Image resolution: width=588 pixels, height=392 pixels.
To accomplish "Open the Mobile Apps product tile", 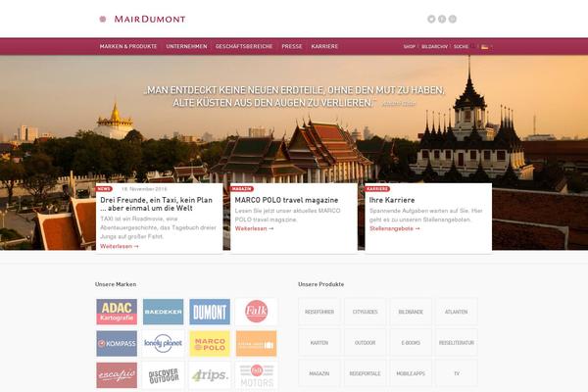I will click(x=411, y=373).
